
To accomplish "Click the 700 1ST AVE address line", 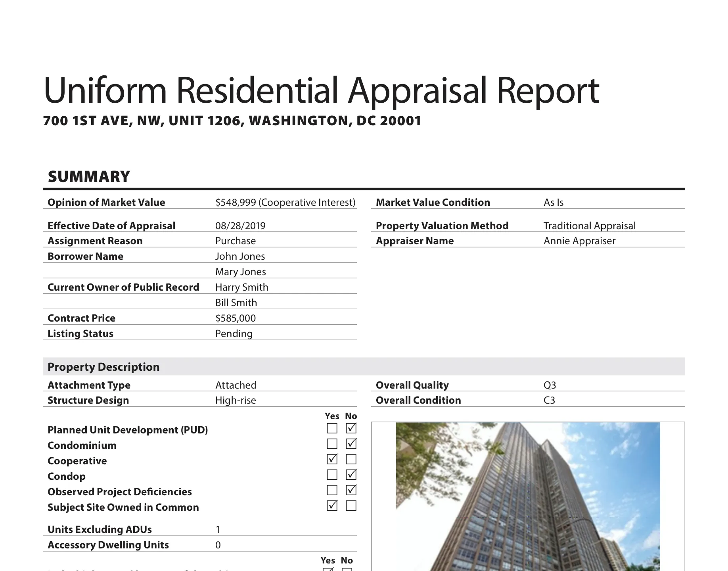I will (x=232, y=121).
